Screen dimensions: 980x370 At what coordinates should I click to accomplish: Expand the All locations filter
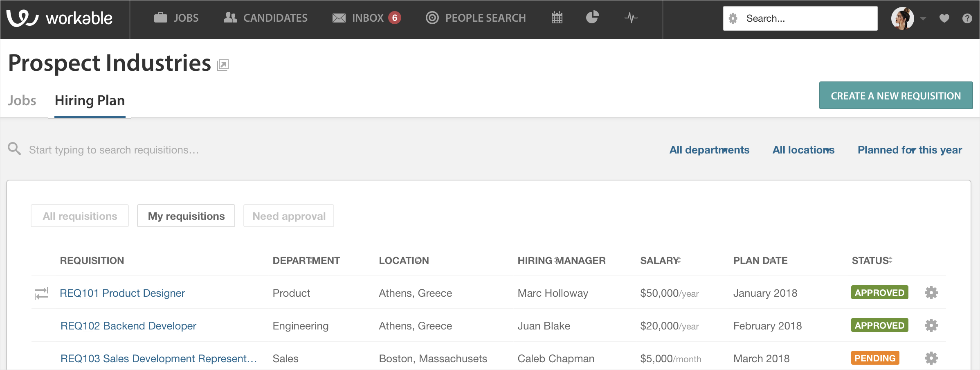pyautogui.click(x=803, y=150)
